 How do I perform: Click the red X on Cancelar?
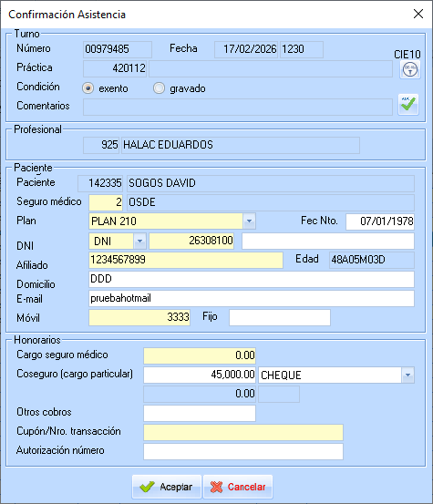[216, 487]
